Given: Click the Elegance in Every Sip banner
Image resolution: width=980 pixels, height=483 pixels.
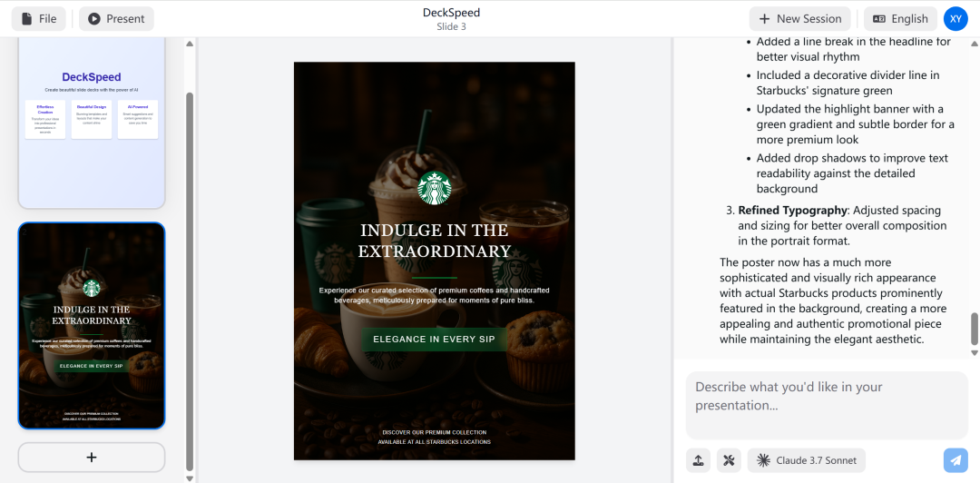Looking at the screenshot, I should point(435,340).
